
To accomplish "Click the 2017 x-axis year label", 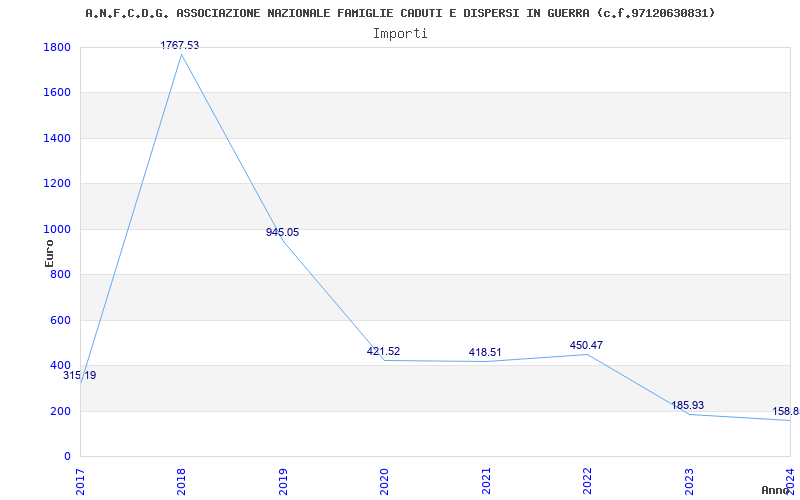I will click(80, 481).
